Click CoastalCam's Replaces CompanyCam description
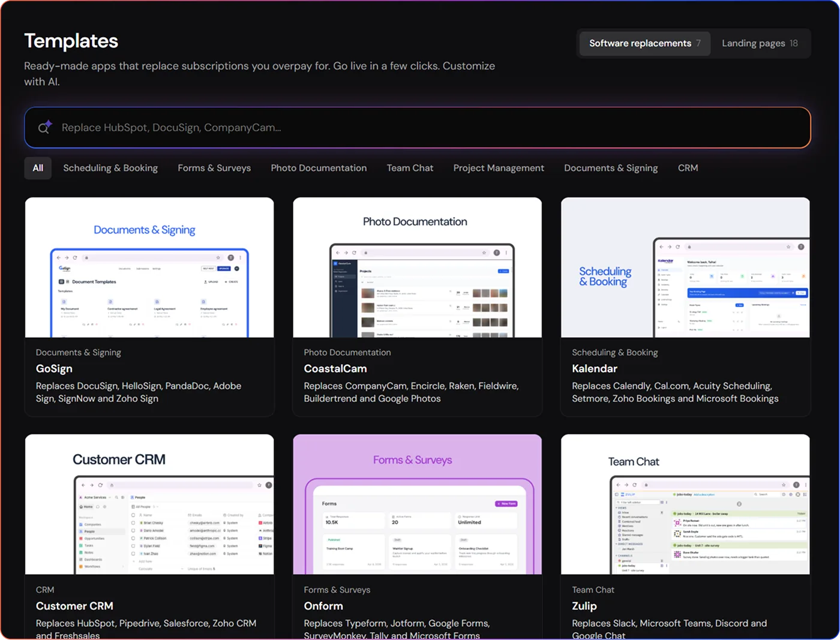This screenshot has height=640, width=840. [412, 392]
